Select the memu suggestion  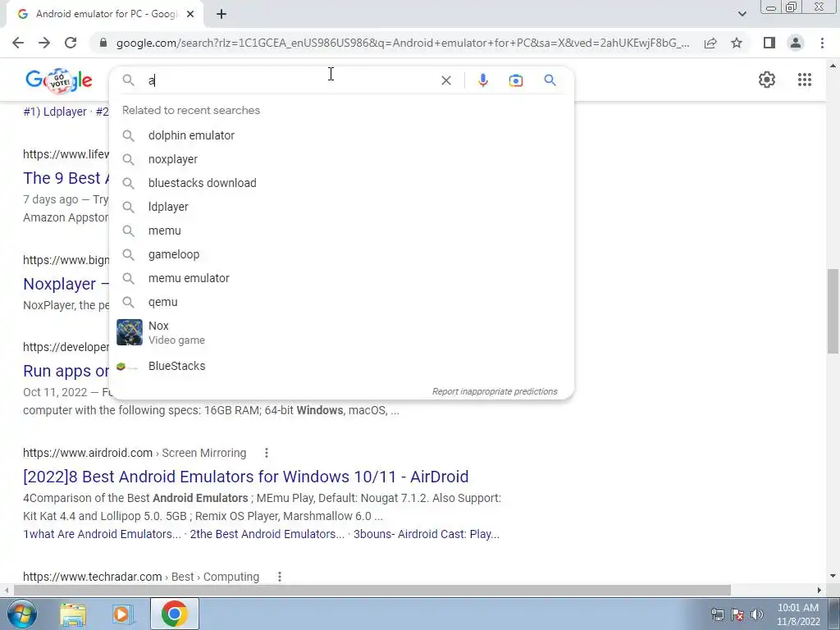point(341,231)
